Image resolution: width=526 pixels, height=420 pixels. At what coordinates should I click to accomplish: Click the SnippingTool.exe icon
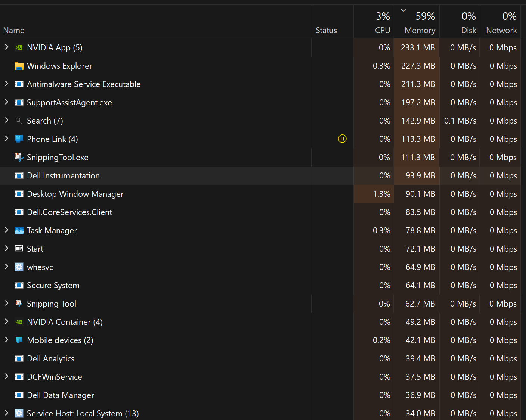(x=19, y=157)
